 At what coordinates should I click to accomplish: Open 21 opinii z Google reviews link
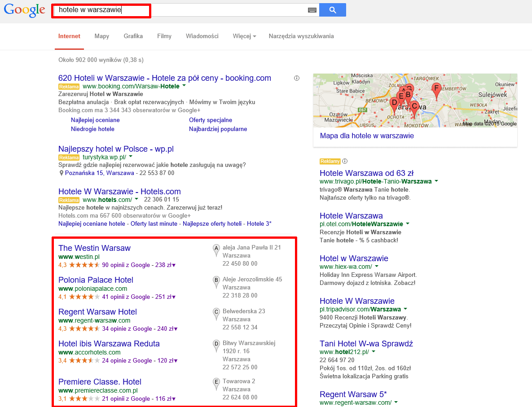point(126,398)
